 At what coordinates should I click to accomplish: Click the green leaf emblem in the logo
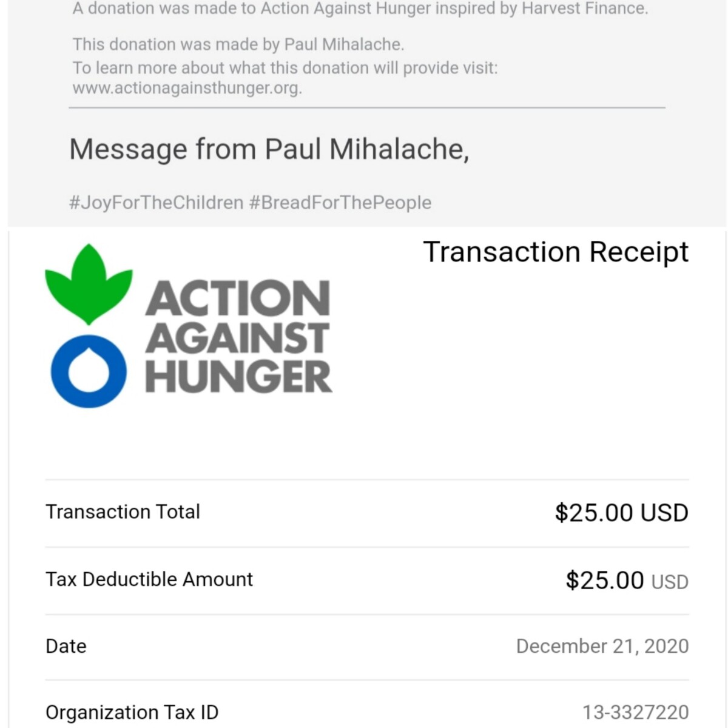click(x=89, y=284)
